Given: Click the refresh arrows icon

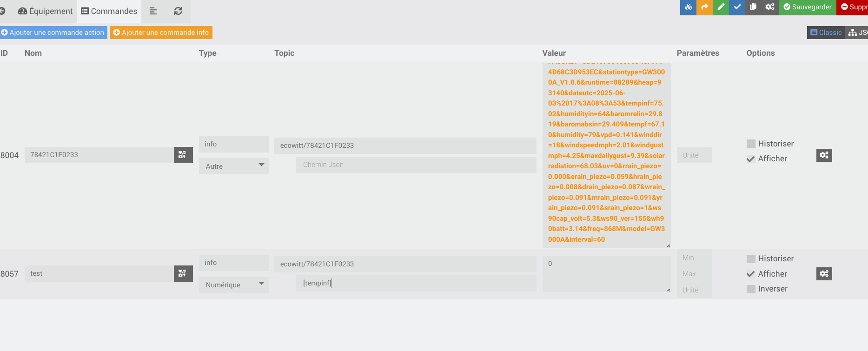Looking at the screenshot, I should (178, 11).
